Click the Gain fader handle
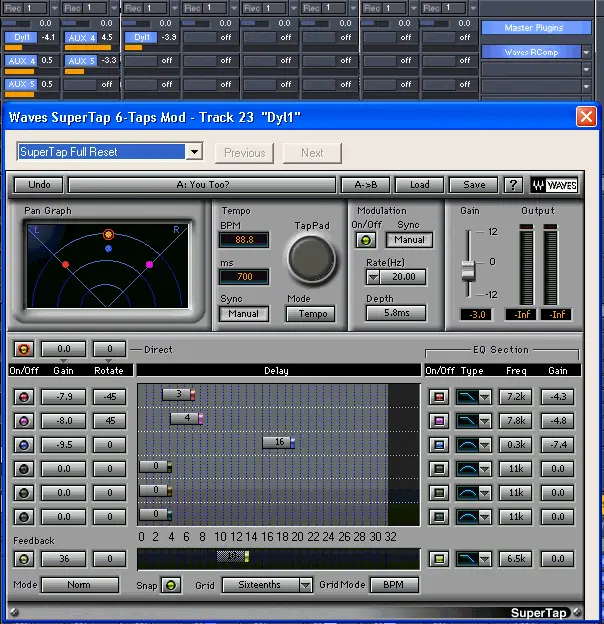Image resolution: width=604 pixels, height=624 pixels. point(468,271)
